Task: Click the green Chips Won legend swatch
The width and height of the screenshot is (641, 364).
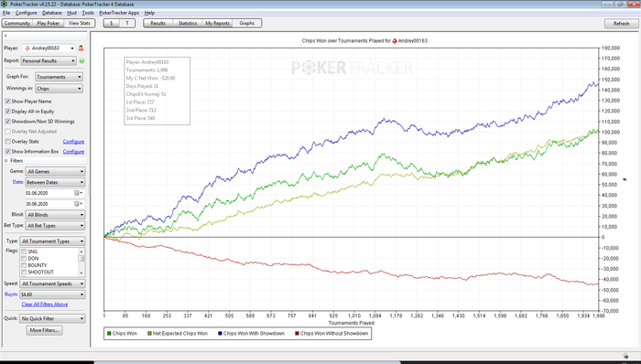Action: coord(109,334)
